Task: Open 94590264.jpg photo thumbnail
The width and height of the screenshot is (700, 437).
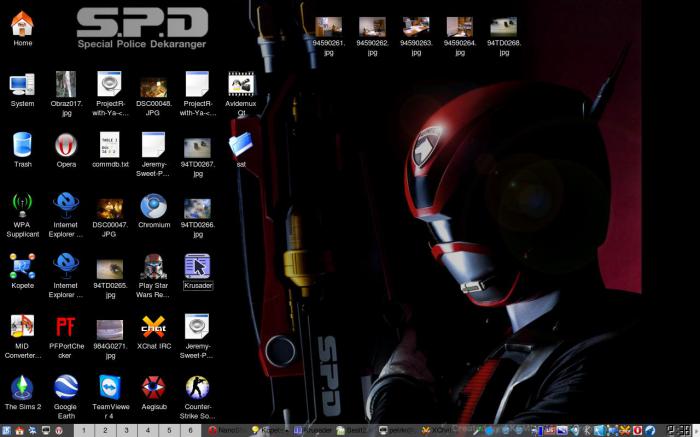Action: [460, 36]
